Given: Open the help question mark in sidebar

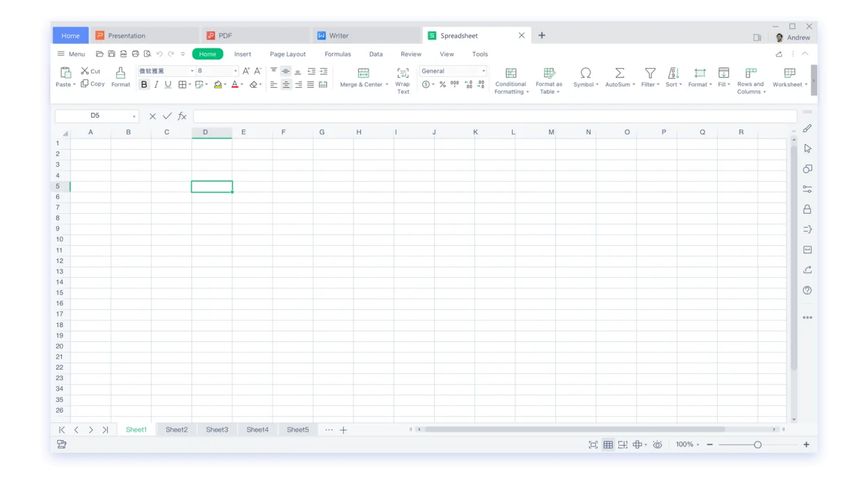Looking at the screenshot, I should 807,290.
